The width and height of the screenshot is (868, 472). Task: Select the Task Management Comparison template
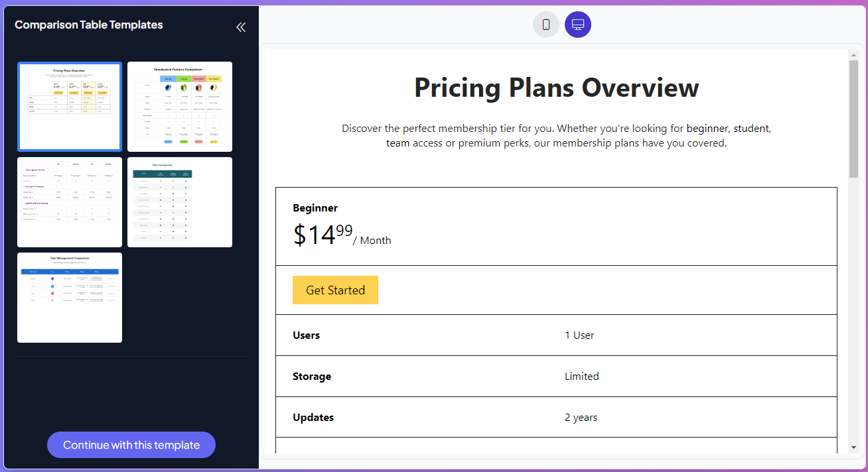[x=69, y=297]
